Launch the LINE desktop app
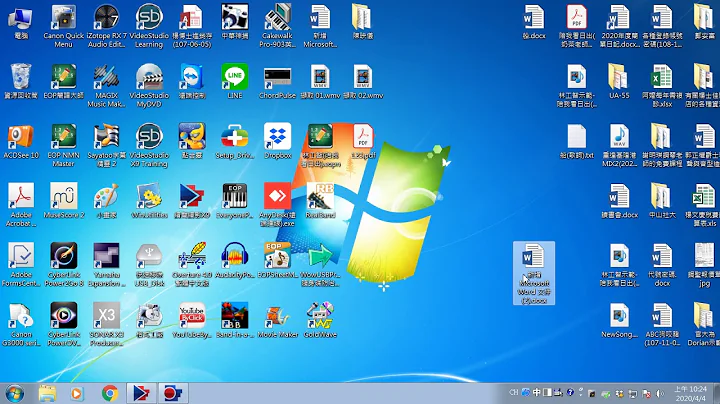 [235, 81]
